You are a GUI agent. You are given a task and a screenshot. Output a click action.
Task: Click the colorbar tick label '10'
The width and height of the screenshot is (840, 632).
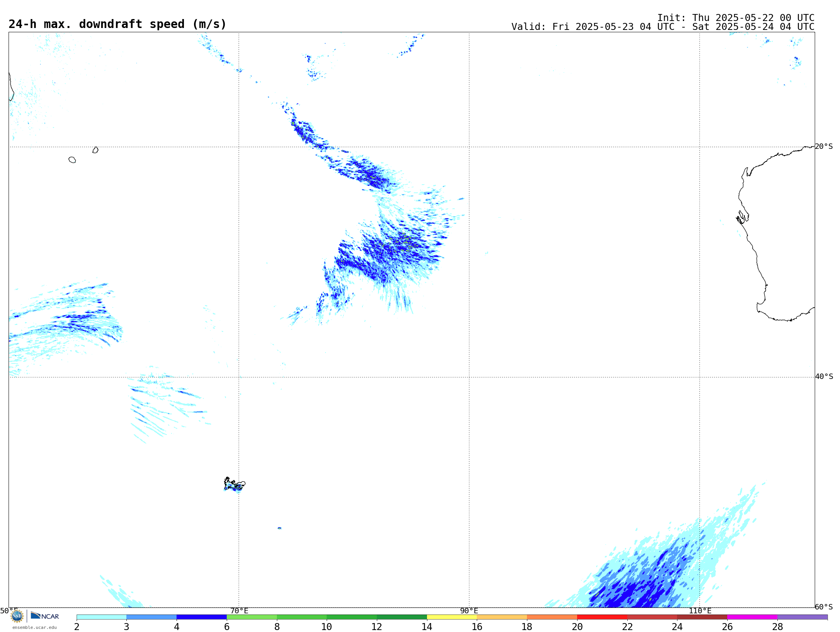327,627
